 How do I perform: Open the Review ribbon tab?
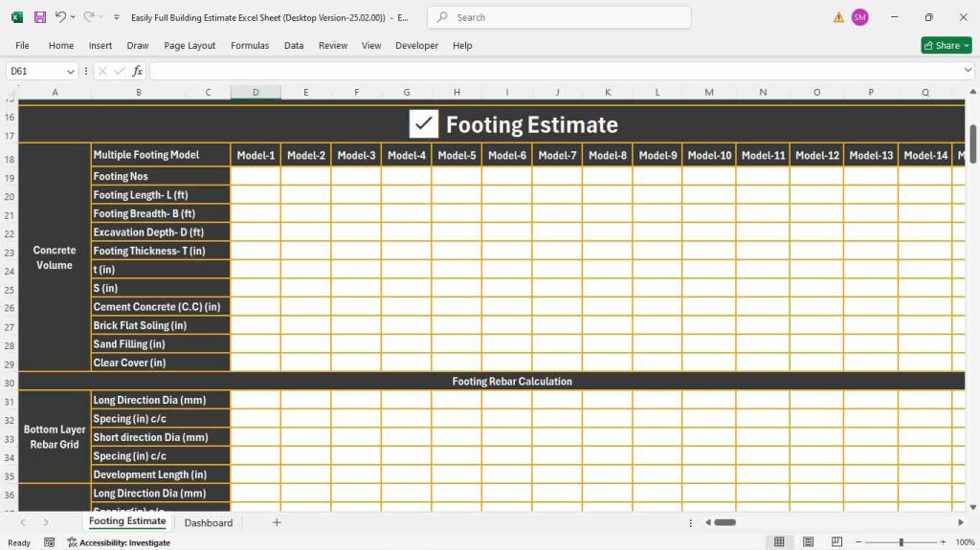click(333, 45)
